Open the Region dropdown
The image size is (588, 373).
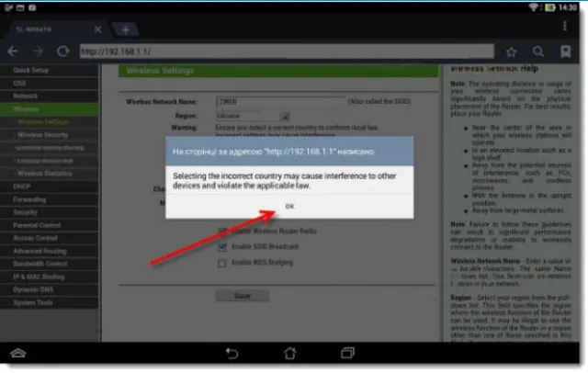(254, 116)
